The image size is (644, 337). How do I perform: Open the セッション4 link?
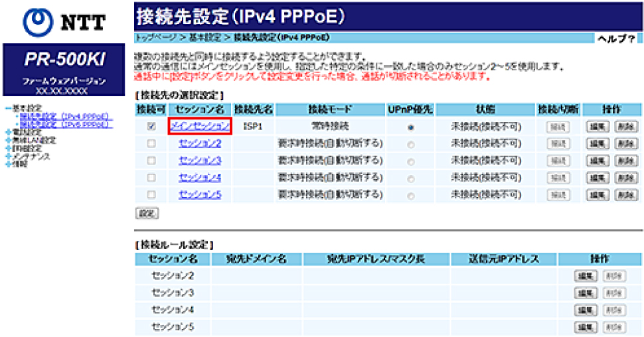[x=200, y=177]
